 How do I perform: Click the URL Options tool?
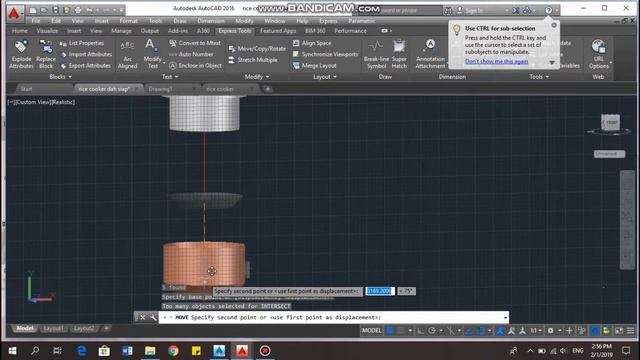[x=598, y=54]
